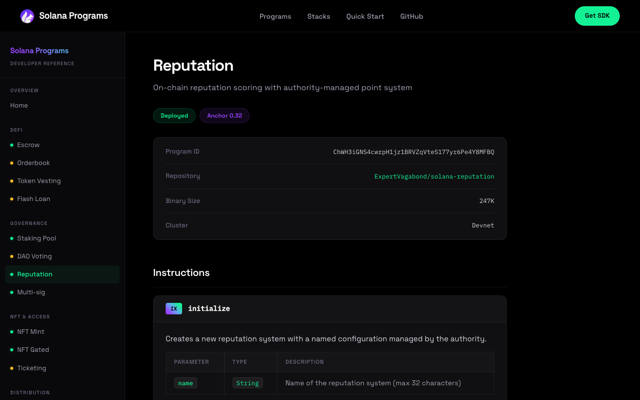Screen dimensions: 640x400
Task: Click the Program ID address value
Action: click(x=413, y=152)
